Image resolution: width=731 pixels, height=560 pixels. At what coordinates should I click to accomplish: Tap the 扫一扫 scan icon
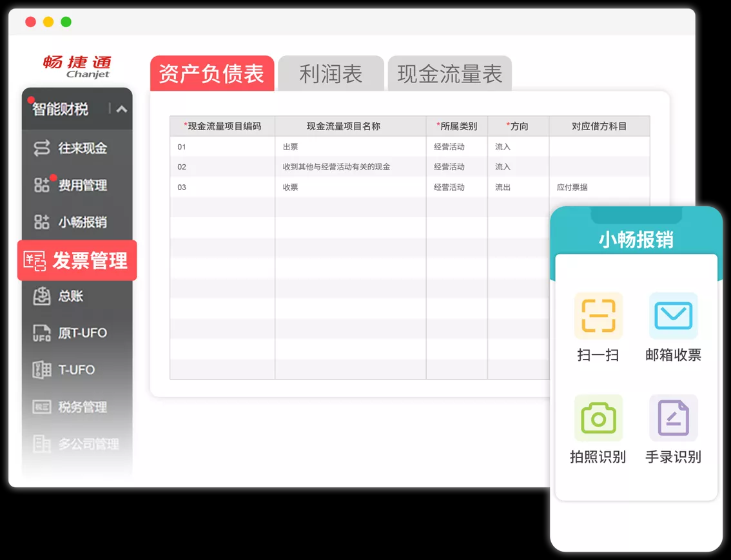pyautogui.click(x=598, y=316)
